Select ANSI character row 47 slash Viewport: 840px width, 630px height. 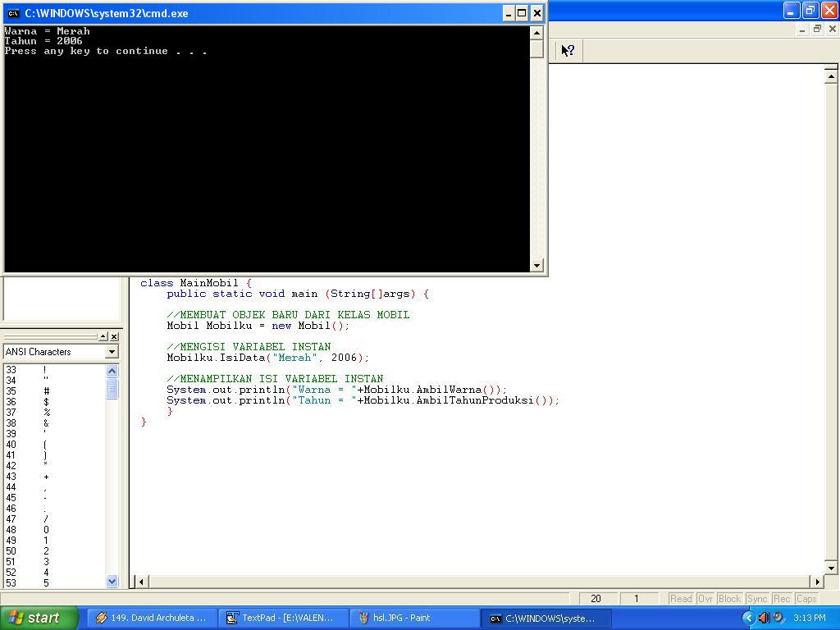(x=53, y=519)
